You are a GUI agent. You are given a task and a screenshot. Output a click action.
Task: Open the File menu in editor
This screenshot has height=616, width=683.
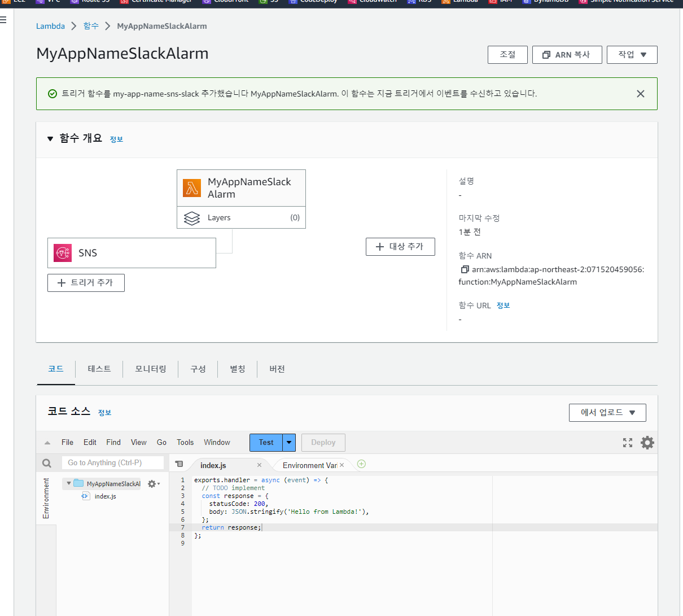coord(67,443)
